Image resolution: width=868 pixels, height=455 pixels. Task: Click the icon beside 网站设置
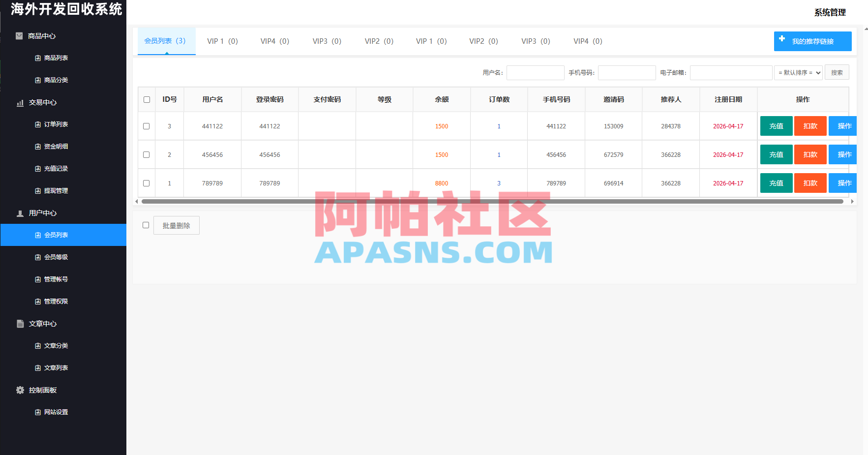[x=38, y=412]
